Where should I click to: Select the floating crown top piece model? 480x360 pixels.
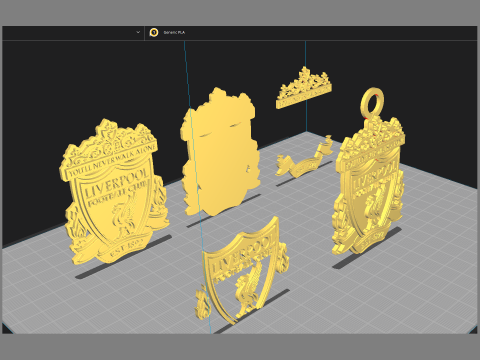[304, 88]
